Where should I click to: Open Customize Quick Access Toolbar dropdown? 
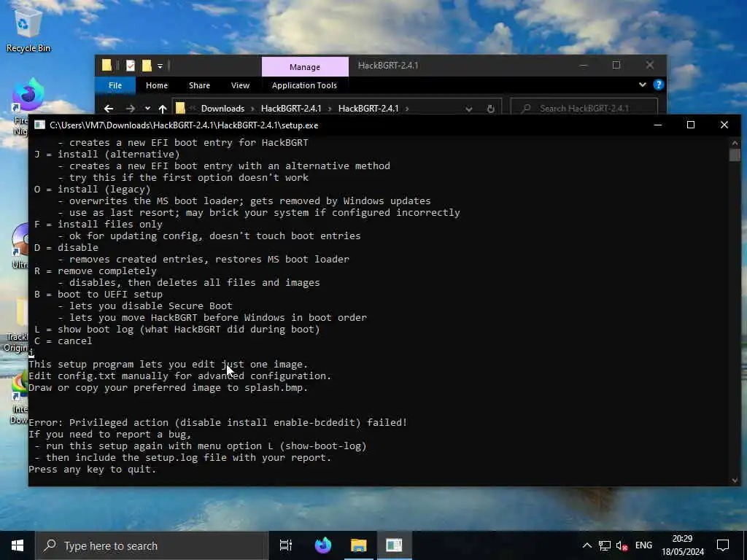160,66
